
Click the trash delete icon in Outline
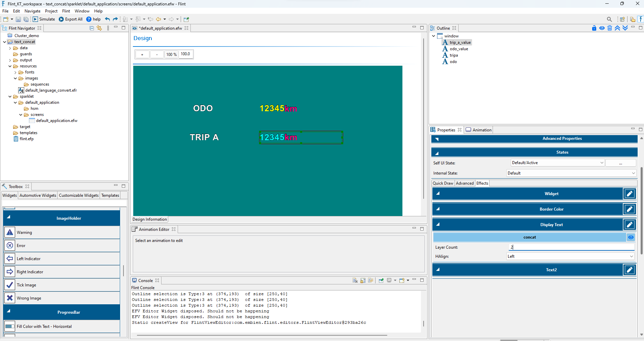coord(610,28)
